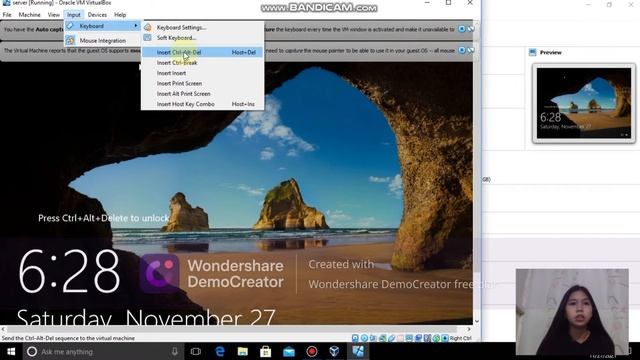This screenshot has height=360, width=640.
Task: Click the Ask me anything search box
Action: [102, 351]
